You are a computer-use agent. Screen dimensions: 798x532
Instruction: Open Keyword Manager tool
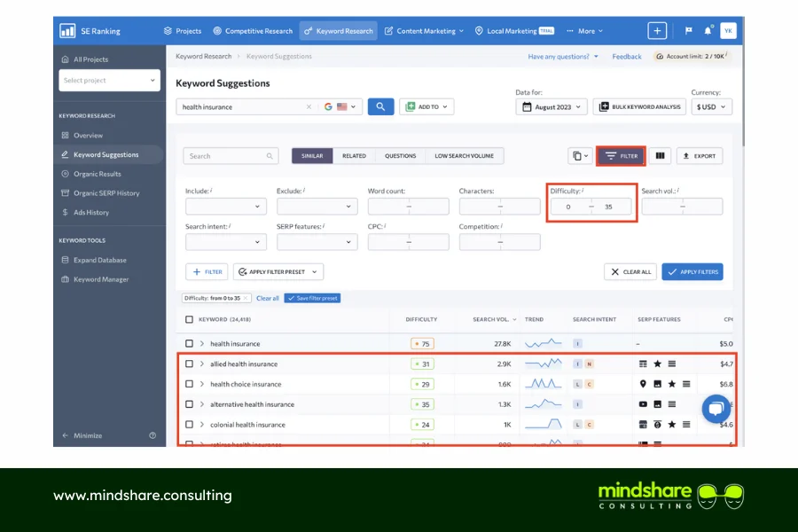pos(101,279)
